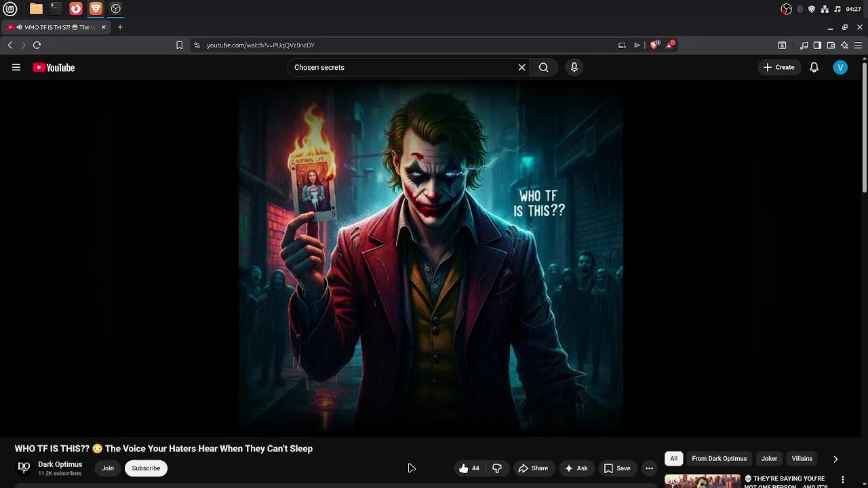Open options menu for first recommended video
The image size is (868, 488).
(842, 480)
